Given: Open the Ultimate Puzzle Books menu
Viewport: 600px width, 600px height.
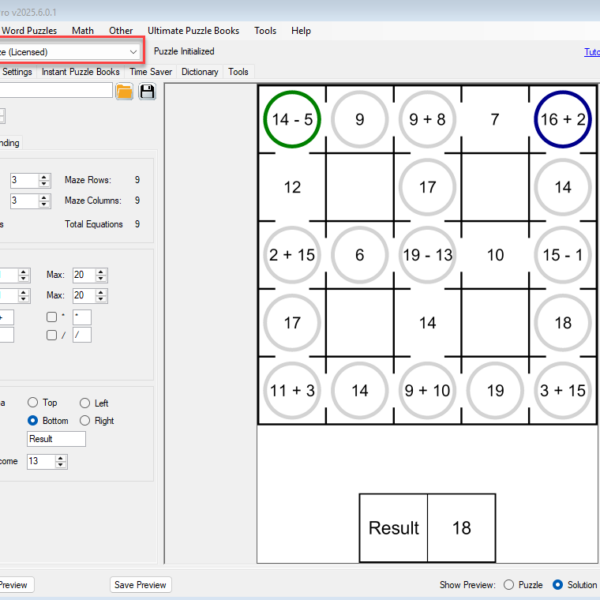Looking at the screenshot, I should point(193,31).
